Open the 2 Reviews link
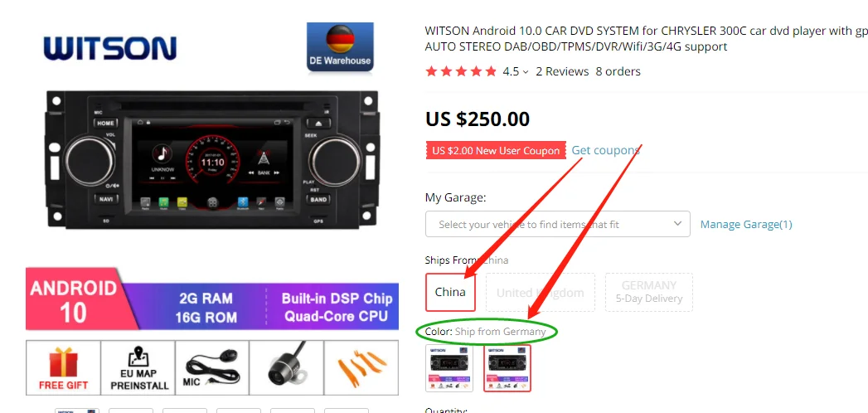The height and width of the screenshot is (413, 868). (x=562, y=71)
